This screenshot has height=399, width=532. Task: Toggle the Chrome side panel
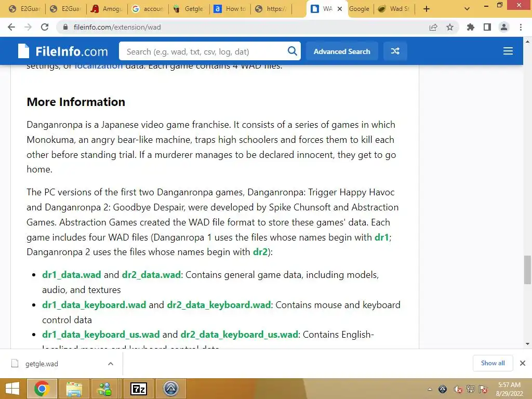click(487, 27)
